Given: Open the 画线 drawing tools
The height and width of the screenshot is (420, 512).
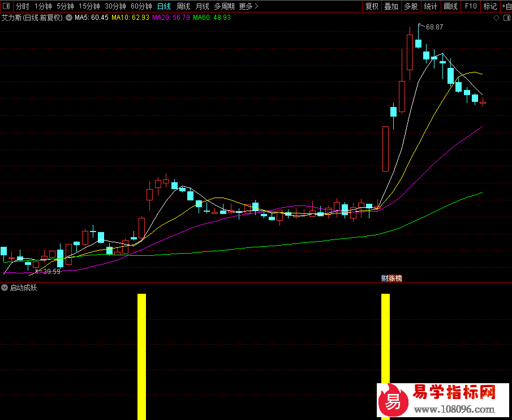Looking at the screenshot, I should pos(450,6).
